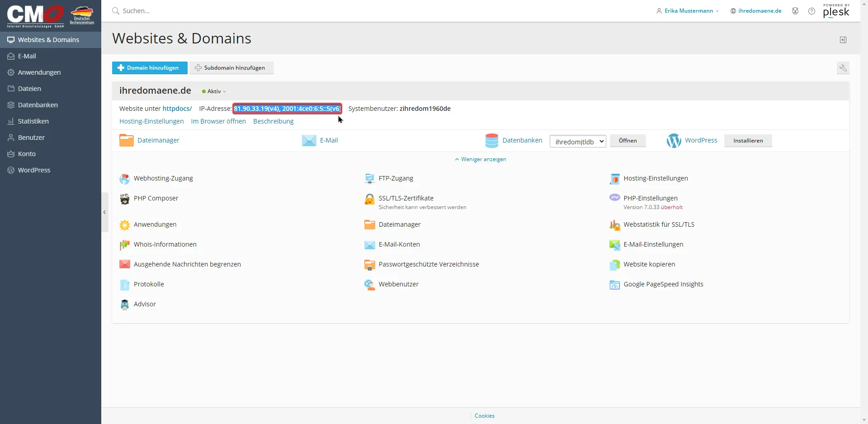Viewport: 868px width, 424px height.
Task: Click the Datenbanken database icon
Action: pyautogui.click(x=492, y=140)
